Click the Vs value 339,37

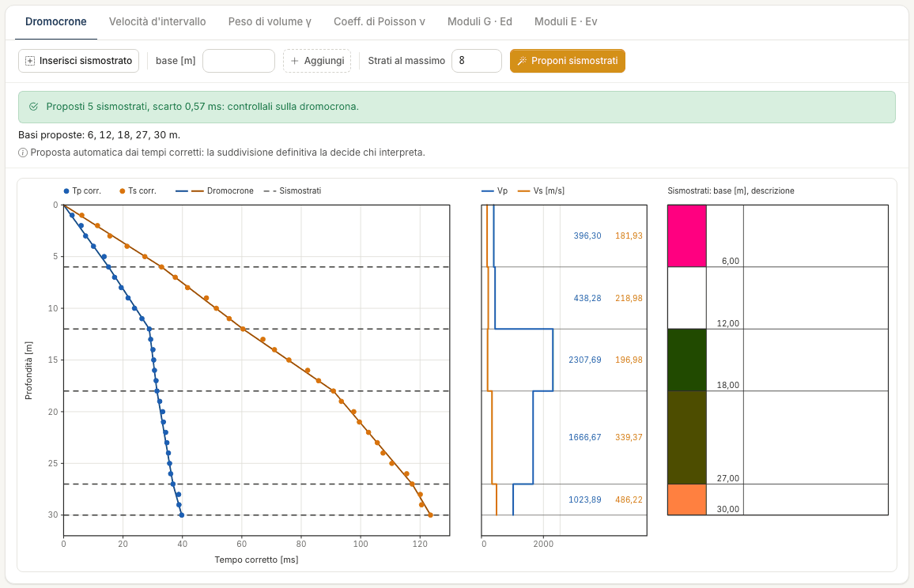tap(629, 438)
